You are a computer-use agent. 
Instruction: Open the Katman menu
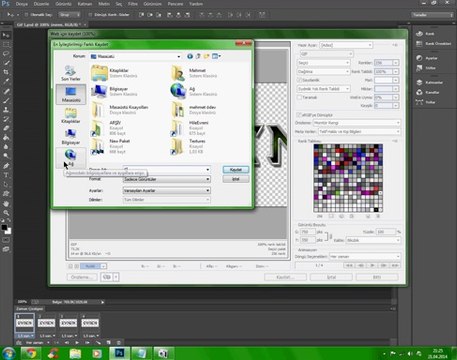pyautogui.click(x=85, y=4)
